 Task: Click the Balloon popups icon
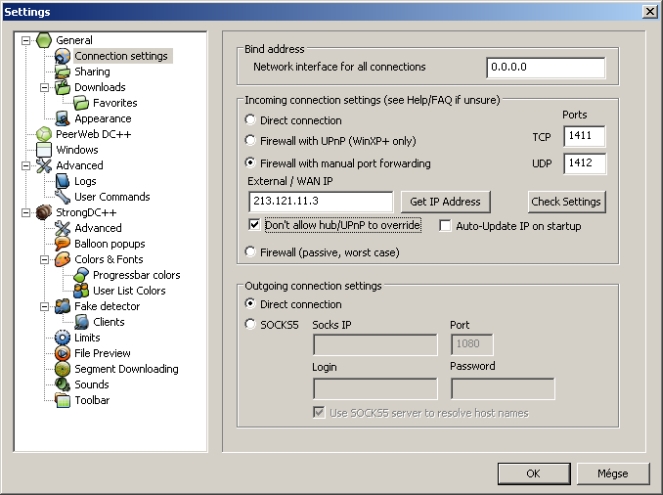(62, 244)
